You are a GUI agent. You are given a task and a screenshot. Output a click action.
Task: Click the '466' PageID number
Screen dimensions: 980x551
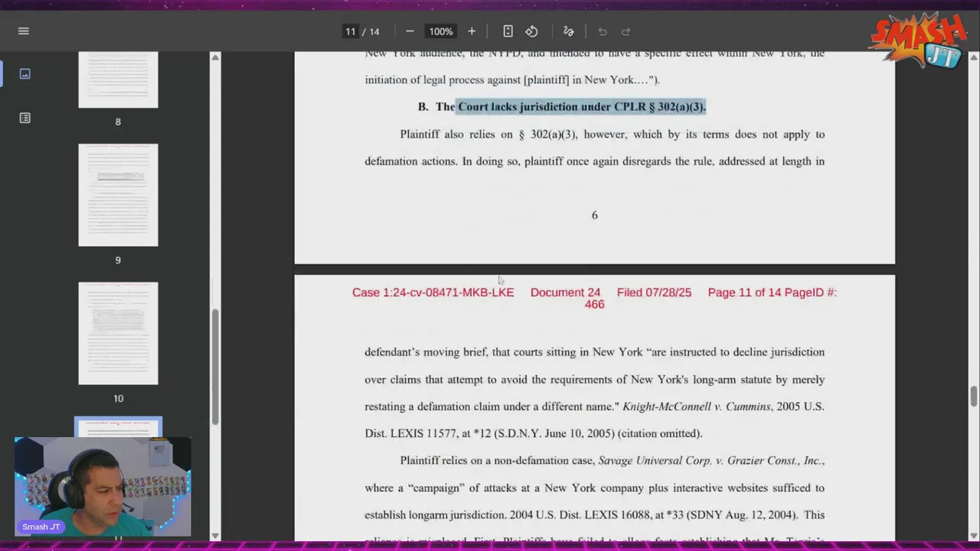coord(594,305)
